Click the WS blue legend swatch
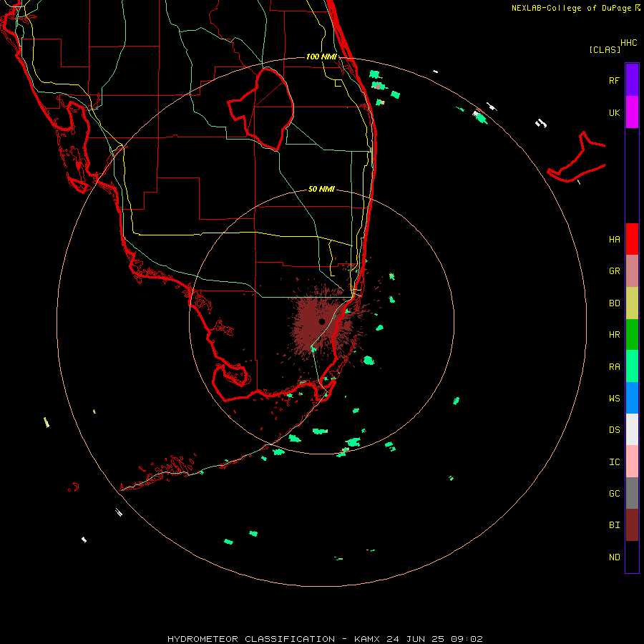The height and width of the screenshot is (644, 644). tap(632, 398)
